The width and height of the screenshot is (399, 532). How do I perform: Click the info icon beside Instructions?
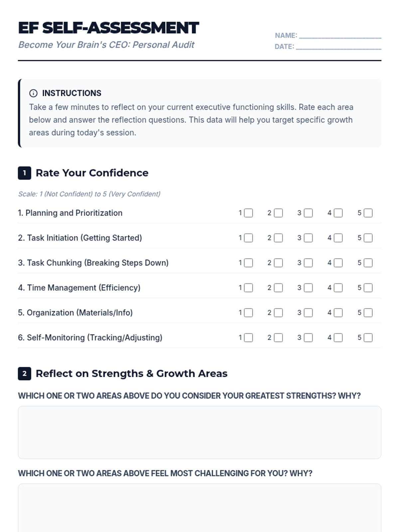click(x=33, y=93)
